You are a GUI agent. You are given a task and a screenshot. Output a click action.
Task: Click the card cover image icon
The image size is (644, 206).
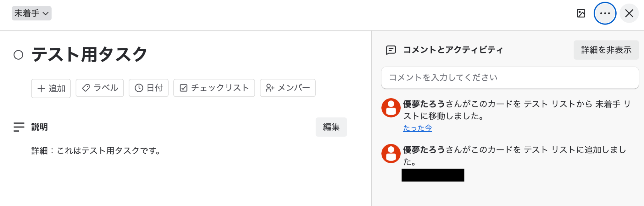(581, 13)
